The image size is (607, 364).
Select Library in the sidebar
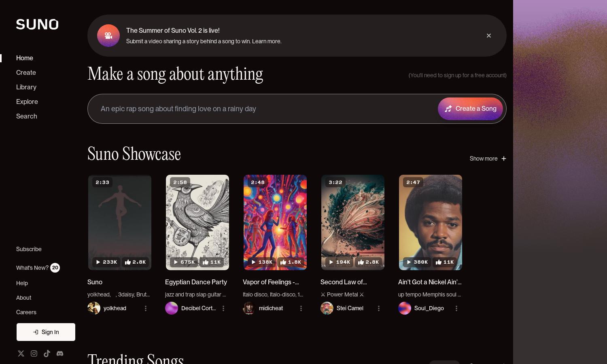[x=26, y=87]
